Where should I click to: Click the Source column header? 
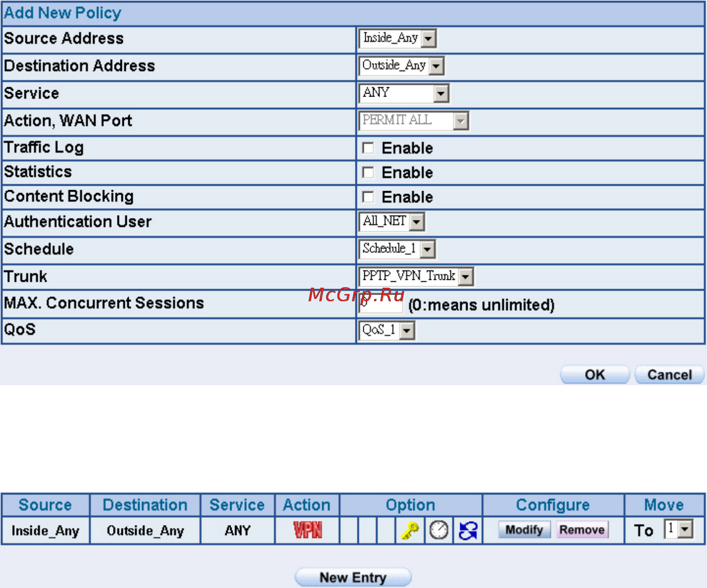coord(45,505)
